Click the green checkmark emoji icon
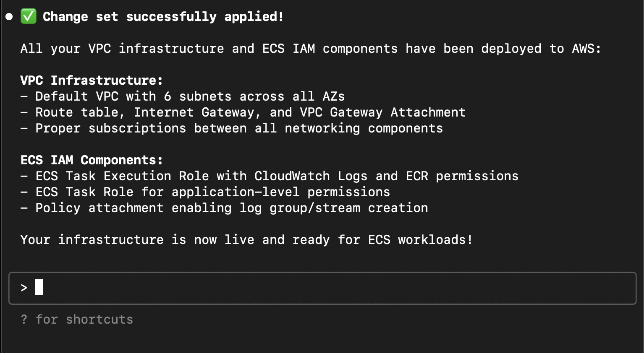The height and width of the screenshot is (353, 644). pos(29,16)
